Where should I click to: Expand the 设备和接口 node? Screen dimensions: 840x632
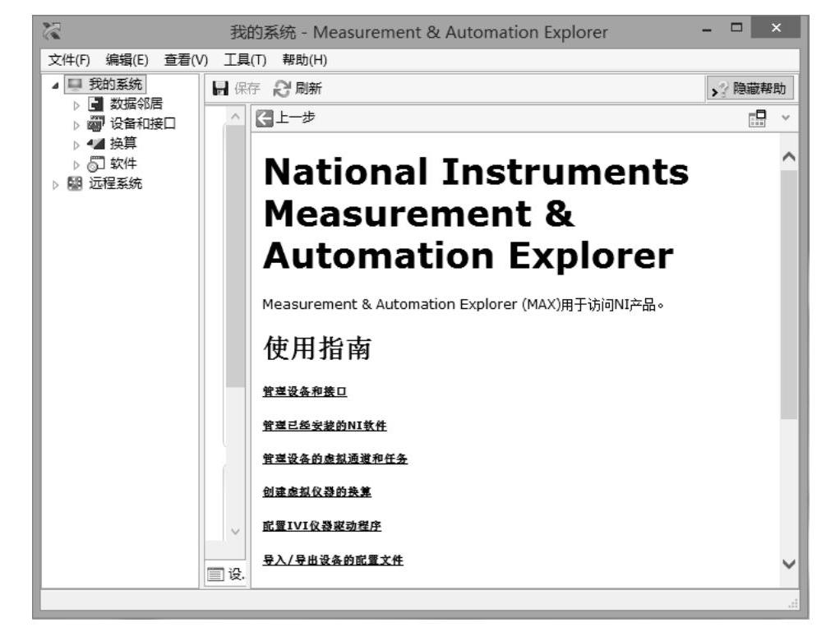[76, 125]
